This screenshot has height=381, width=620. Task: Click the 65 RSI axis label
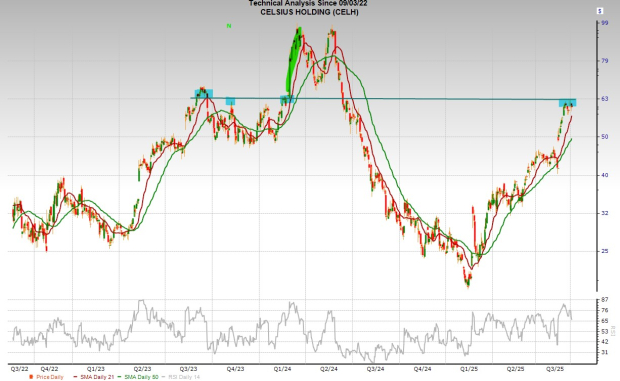tap(605, 321)
